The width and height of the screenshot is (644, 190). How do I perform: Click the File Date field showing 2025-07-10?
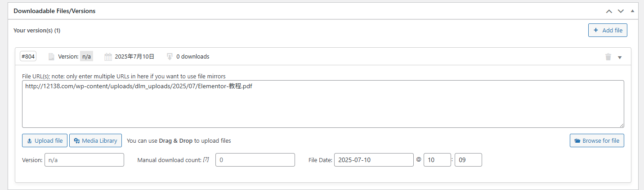373,160
